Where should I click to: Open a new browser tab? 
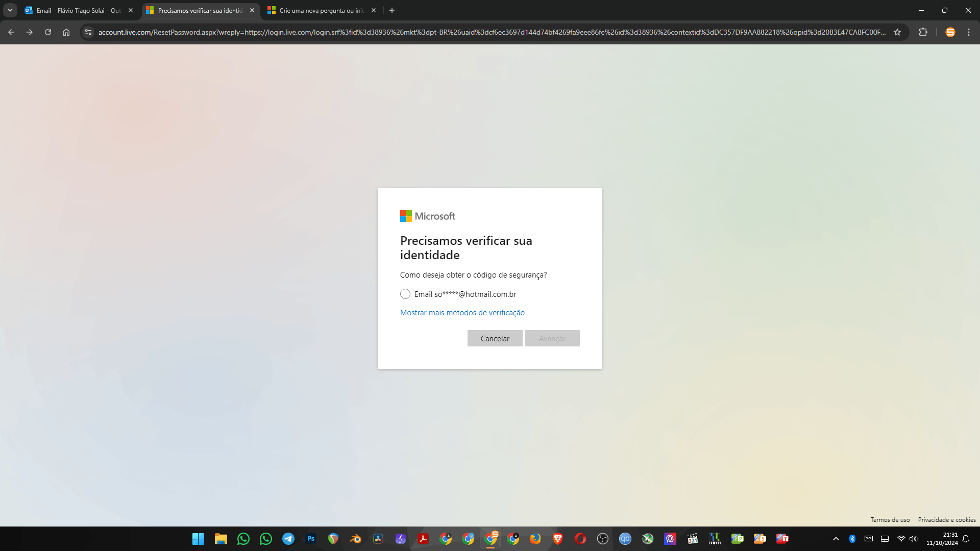(392, 10)
